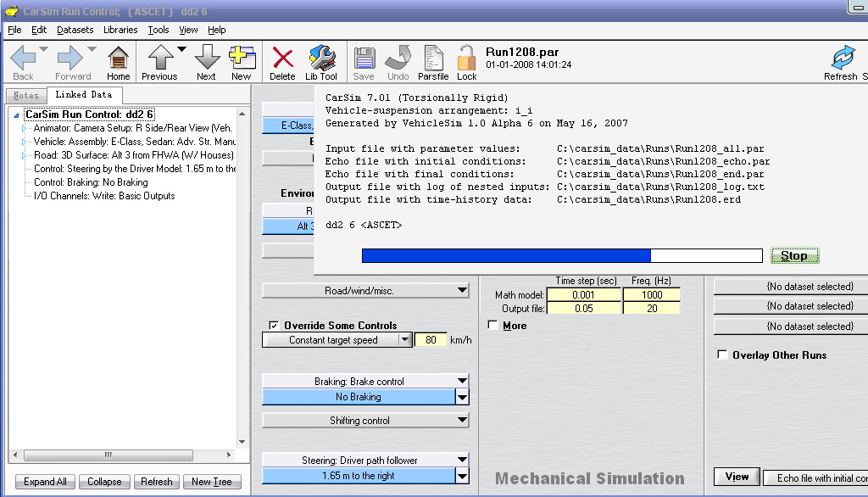The height and width of the screenshot is (497, 868).
Task: Go to the Previous dataset icon
Action: [x=160, y=57]
